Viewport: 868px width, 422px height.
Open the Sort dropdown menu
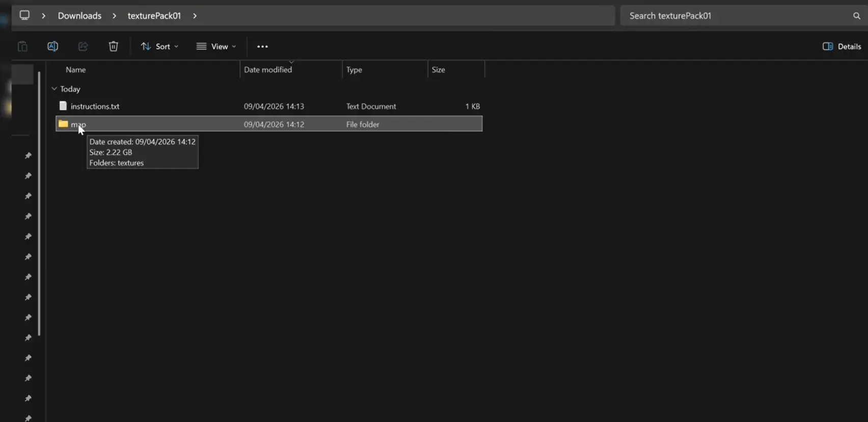(159, 46)
